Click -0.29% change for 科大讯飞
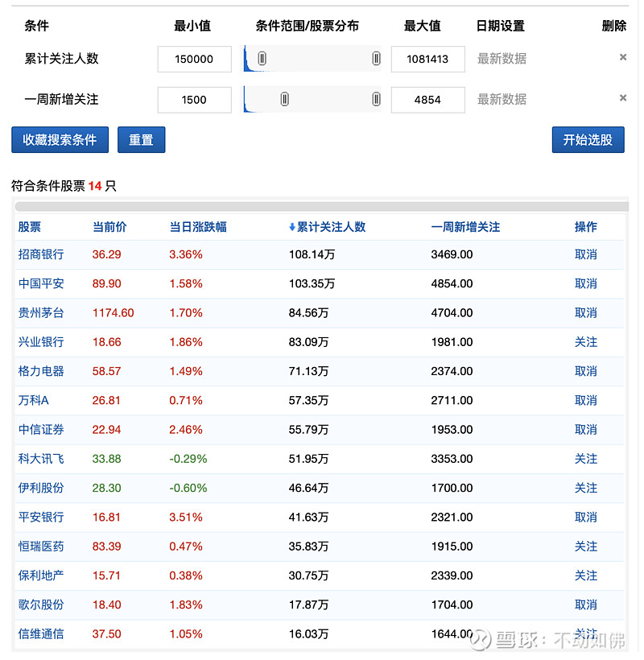644x660 pixels. pyautogui.click(x=188, y=459)
